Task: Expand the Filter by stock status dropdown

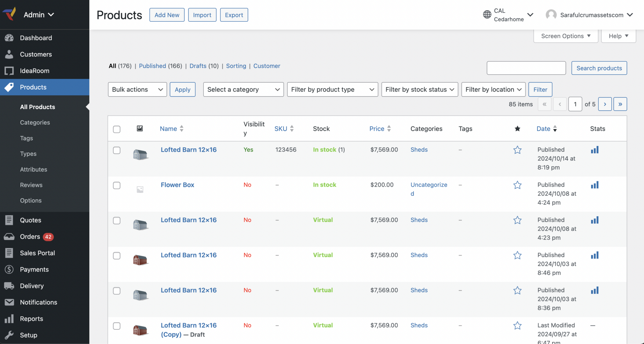Action: 419,90
